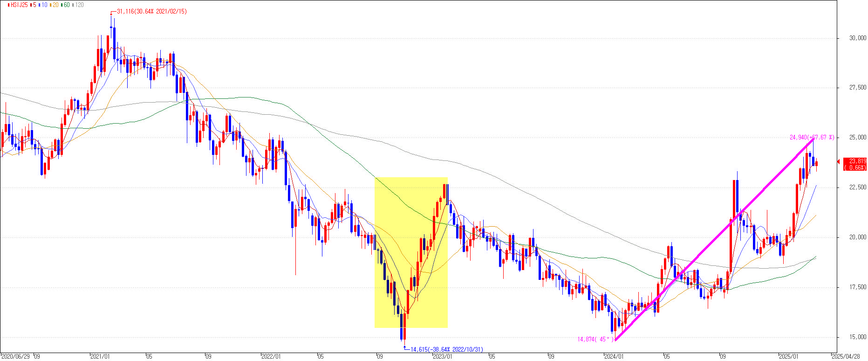
Task: Click the magenta trendline's 14,874 start label
Action: [595, 340]
